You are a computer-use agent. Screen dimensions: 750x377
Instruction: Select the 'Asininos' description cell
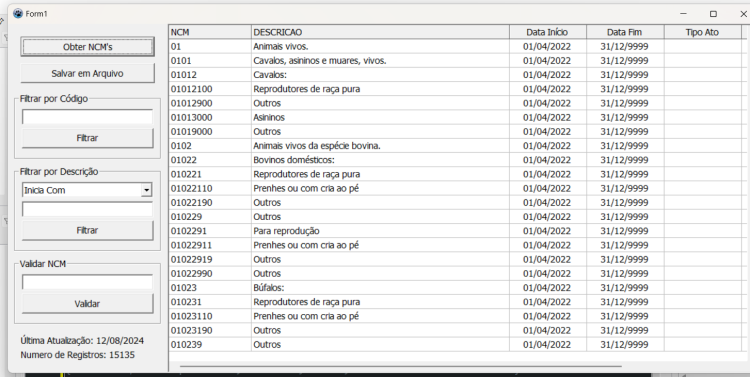pos(380,118)
